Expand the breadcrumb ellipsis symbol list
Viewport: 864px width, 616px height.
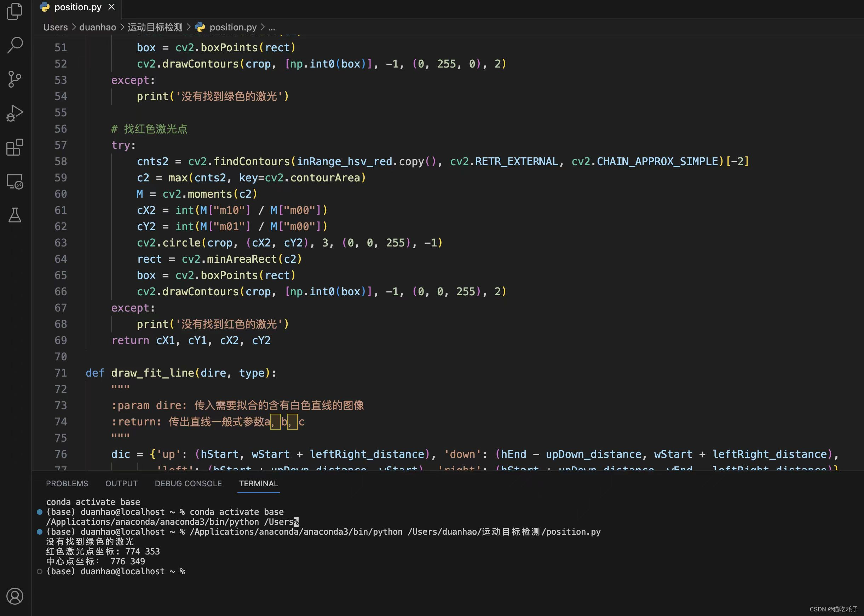coord(272,27)
